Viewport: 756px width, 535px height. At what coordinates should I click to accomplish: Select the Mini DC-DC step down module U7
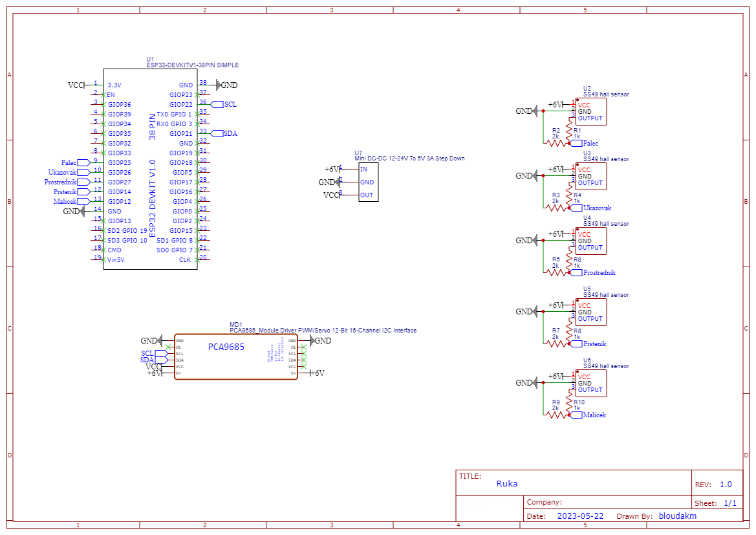click(x=367, y=182)
